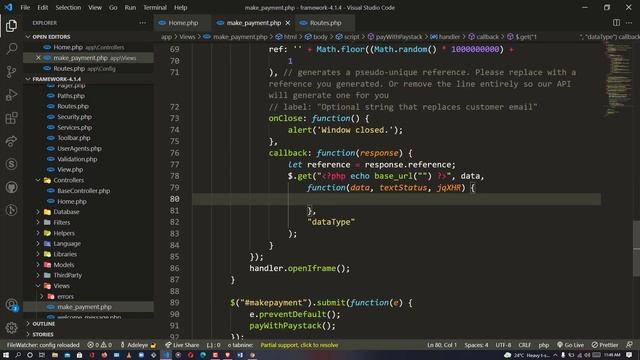Open the View menu
The image size is (640, 360).
[95, 7]
